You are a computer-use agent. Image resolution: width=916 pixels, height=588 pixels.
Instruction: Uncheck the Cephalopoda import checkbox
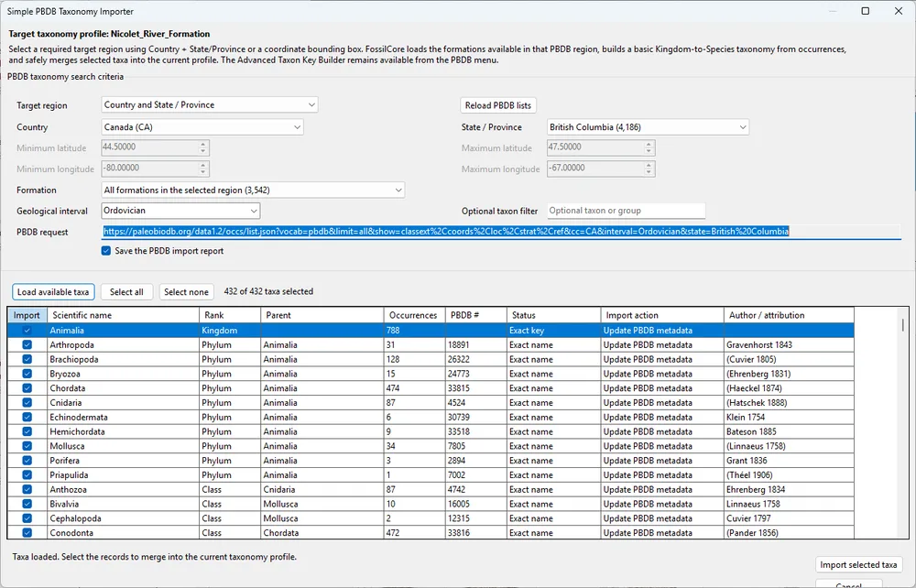click(x=27, y=517)
